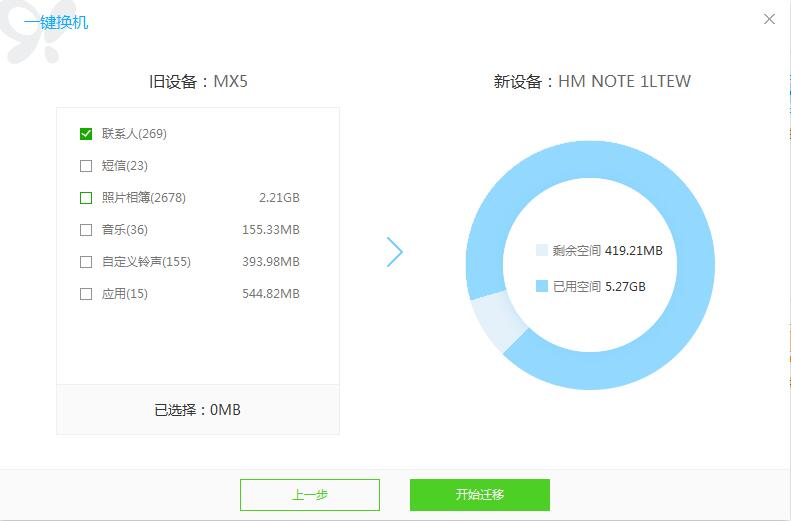Click the 上一步 back button
Image resolution: width=791 pixels, height=521 pixels.
coord(310,495)
